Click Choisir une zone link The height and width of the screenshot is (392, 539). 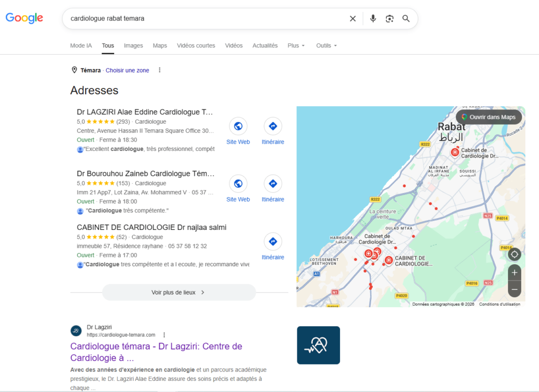point(127,70)
